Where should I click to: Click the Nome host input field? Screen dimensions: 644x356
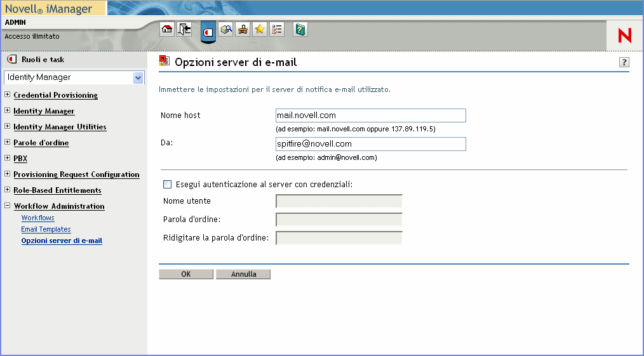click(370, 115)
